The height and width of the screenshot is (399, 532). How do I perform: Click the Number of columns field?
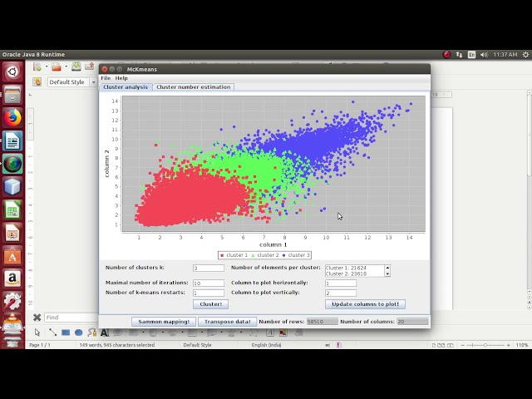412,322
